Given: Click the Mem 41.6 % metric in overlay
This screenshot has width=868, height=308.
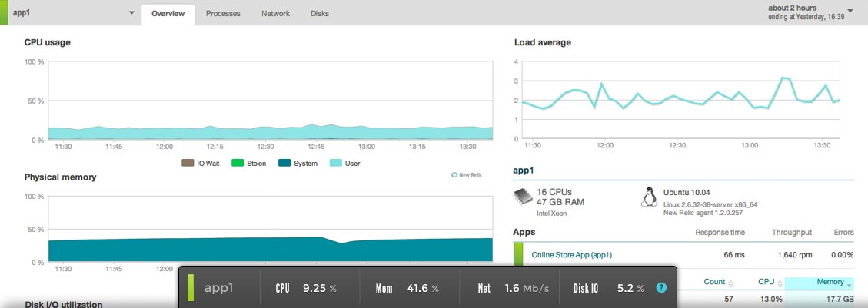Looking at the screenshot, I should pyautogui.click(x=407, y=289).
